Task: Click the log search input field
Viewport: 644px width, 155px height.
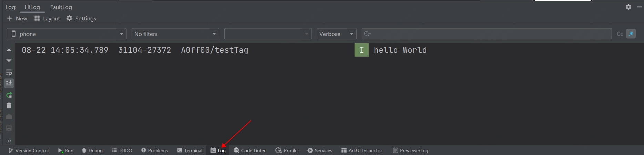Action: click(x=489, y=34)
